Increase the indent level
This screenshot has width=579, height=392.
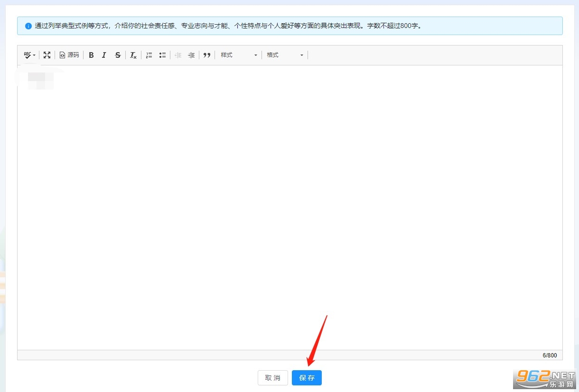coord(191,55)
